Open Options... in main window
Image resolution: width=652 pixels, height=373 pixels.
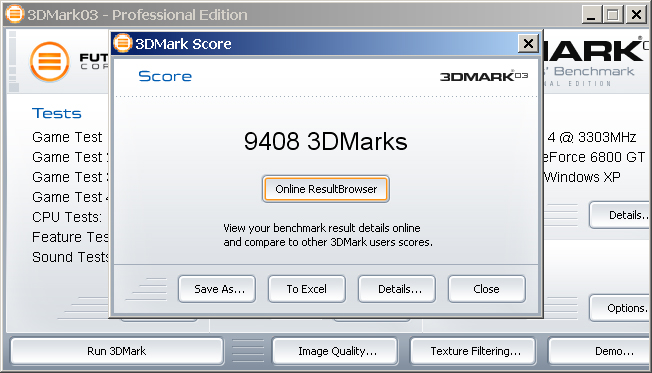click(620, 308)
